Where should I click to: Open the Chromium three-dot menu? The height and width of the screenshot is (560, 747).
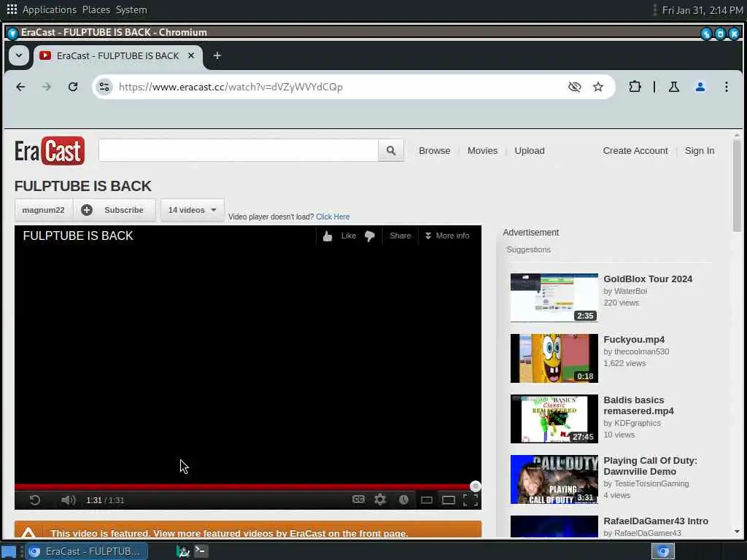[726, 87]
